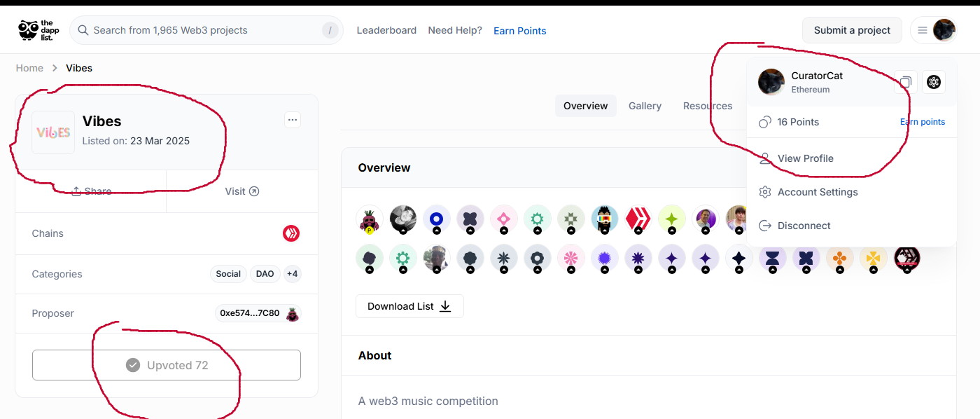Click the man on purple background avatar
980x419 pixels.
coord(706,219)
